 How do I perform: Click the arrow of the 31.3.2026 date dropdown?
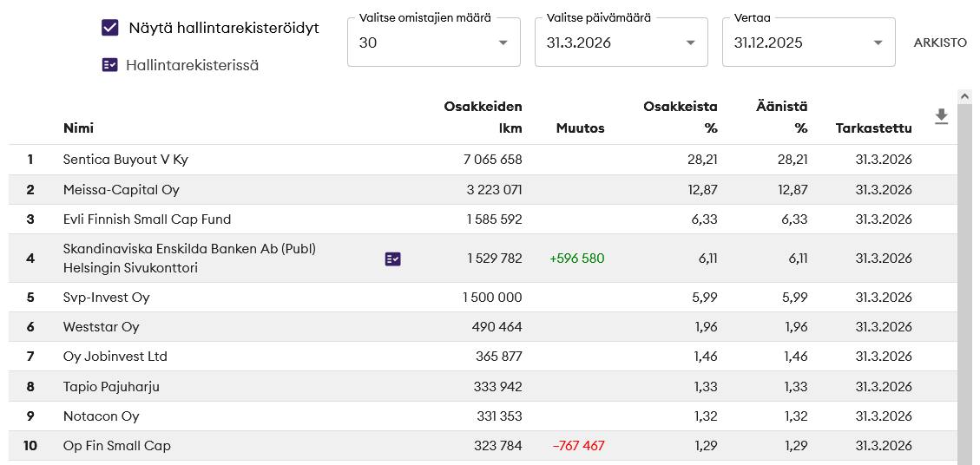(691, 43)
